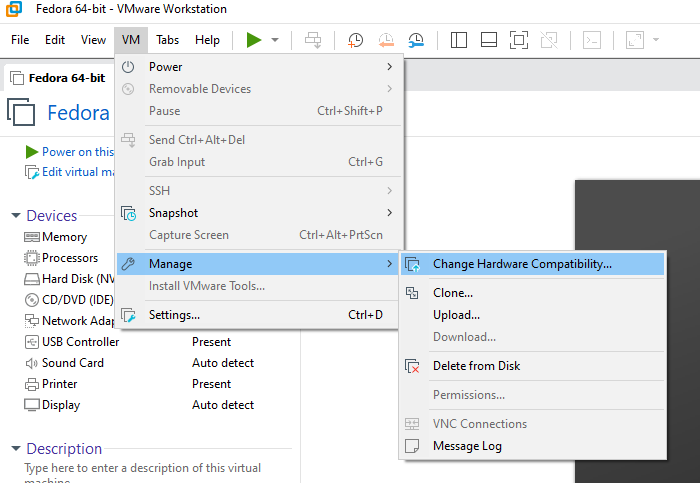
Task: Open VNC Connections entry
Action: coord(533,424)
